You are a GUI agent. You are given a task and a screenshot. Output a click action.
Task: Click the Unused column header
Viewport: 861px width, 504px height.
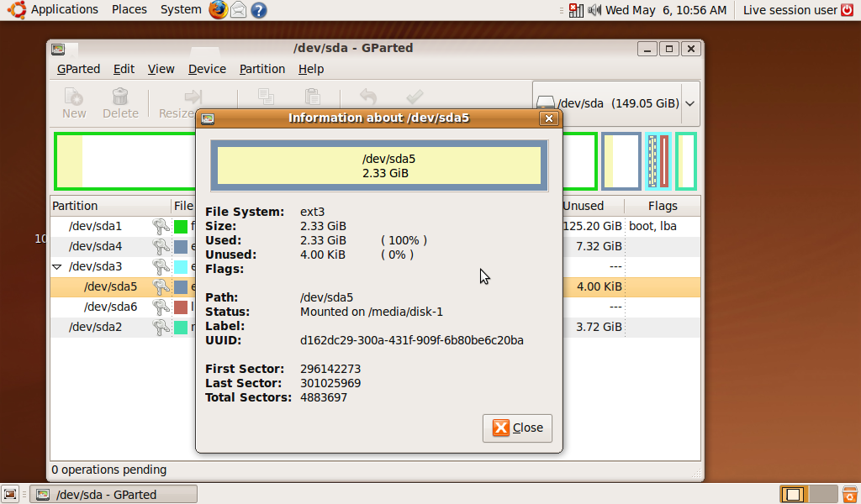tap(593, 206)
